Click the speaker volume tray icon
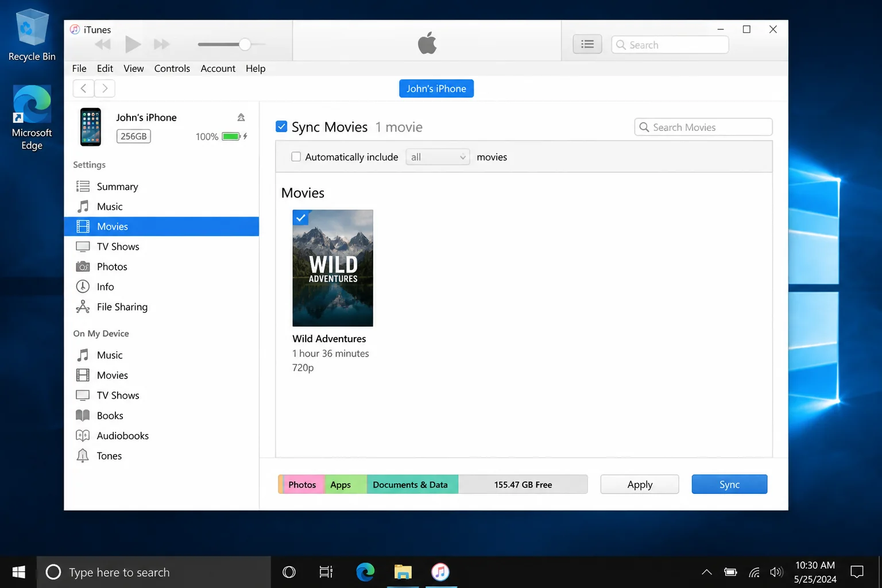Screen dimensions: 882x588 point(776,572)
